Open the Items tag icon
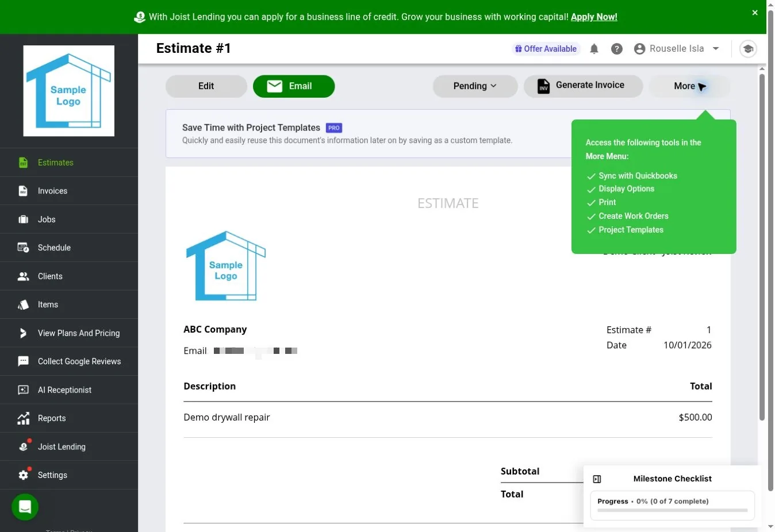Screen dimensions: 775x532 click(23, 304)
